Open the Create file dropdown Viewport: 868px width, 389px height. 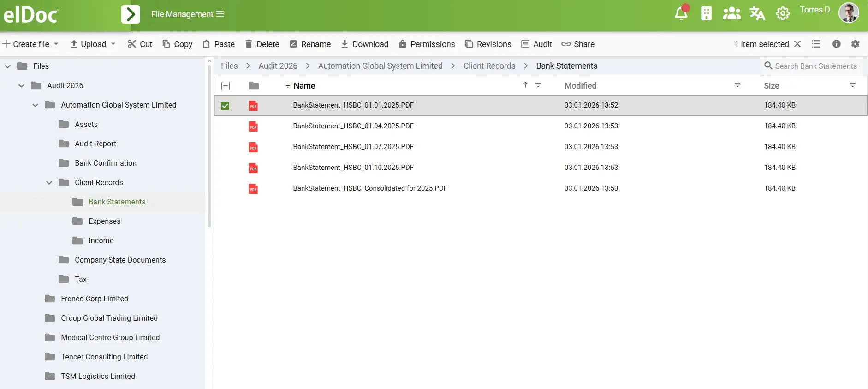click(x=31, y=44)
